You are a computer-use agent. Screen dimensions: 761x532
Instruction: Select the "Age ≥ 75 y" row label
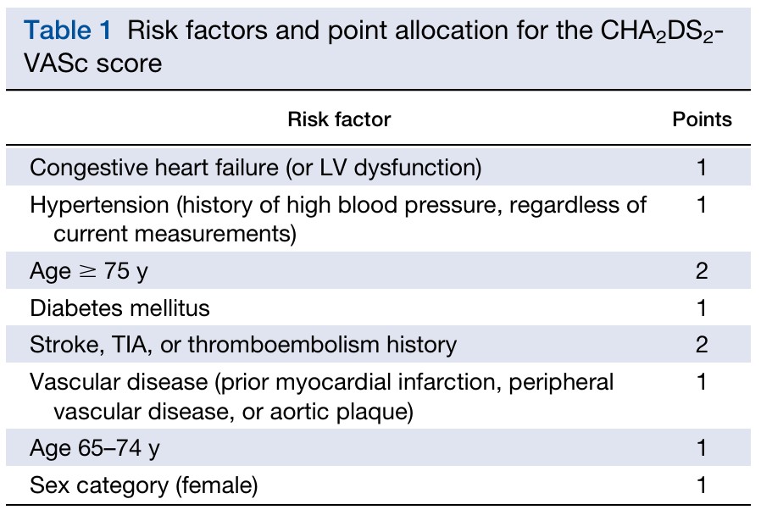(x=93, y=270)
